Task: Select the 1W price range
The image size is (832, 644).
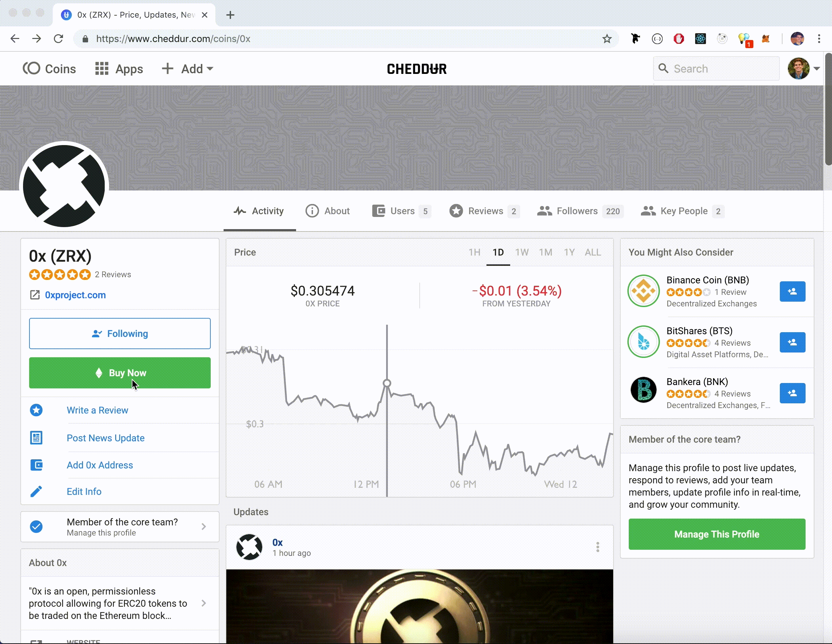Action: click(522, 252)
